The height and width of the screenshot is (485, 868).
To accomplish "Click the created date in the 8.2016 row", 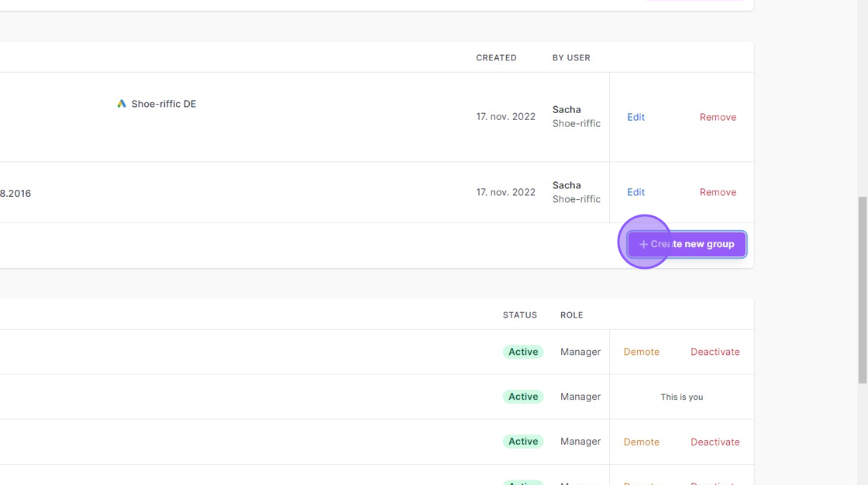I will [505, 192].
